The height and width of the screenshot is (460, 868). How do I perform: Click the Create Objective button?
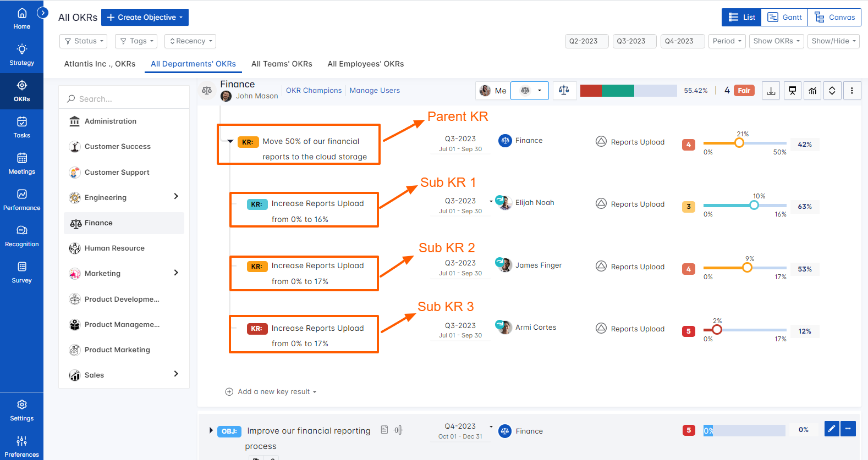(145, 18)
